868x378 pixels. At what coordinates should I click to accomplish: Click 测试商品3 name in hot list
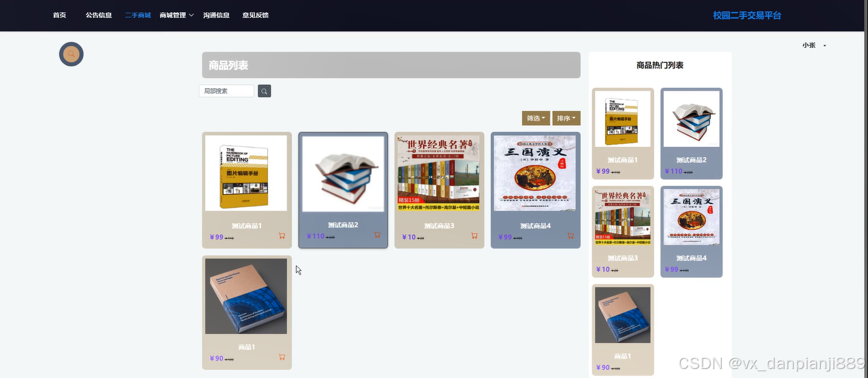point(622,259)
